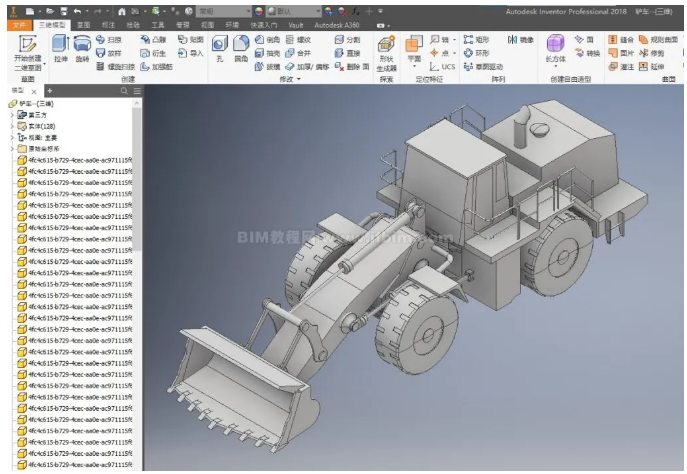
Task: Click the freeform Convert (转换) tool
Action: 587,53
